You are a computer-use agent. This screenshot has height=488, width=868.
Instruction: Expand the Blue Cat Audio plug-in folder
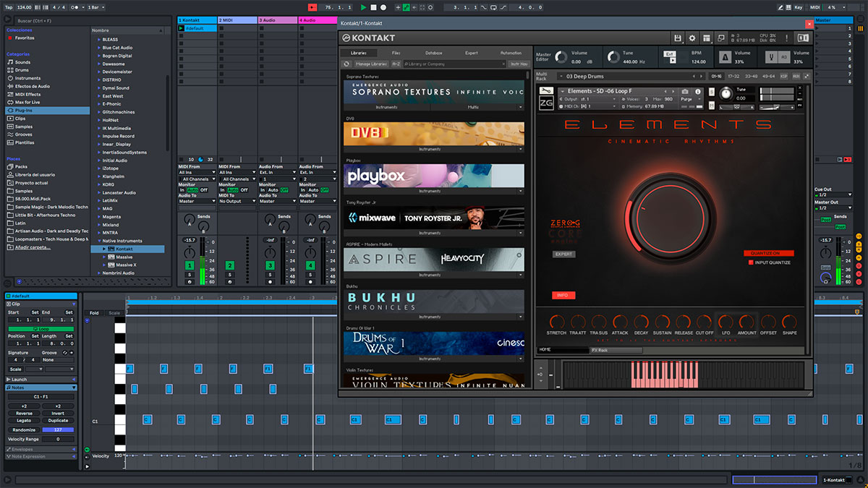point(100,48)
